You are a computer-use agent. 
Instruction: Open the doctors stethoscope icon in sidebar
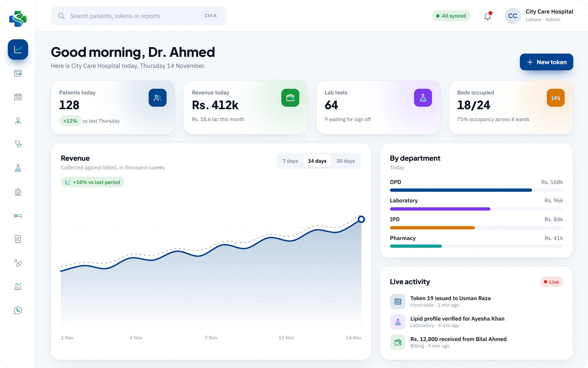[18, 144]
